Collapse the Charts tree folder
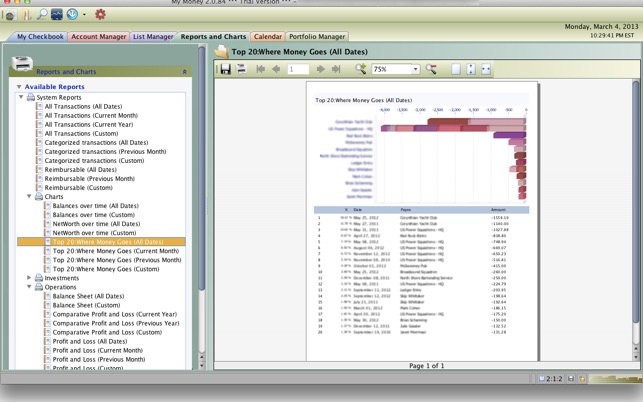 (29, 197)
